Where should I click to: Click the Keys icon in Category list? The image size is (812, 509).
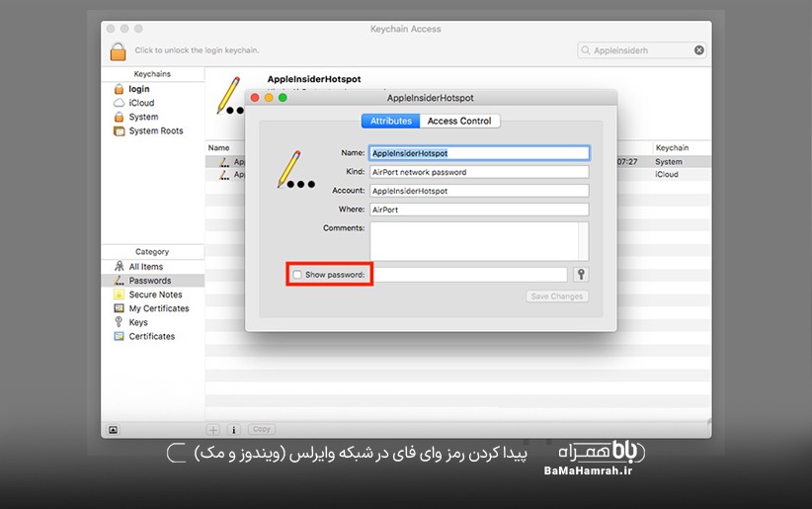tap(119, 322)
